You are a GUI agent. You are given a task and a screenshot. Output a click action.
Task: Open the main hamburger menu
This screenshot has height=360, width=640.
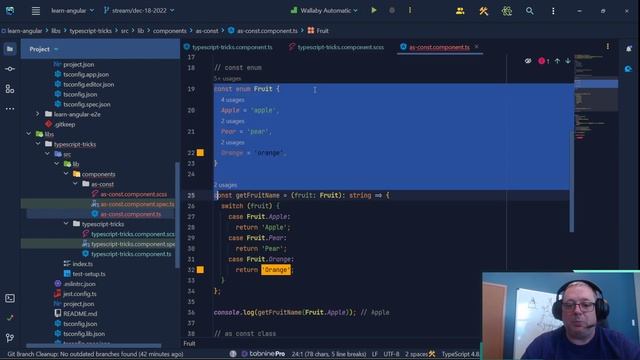36,11
